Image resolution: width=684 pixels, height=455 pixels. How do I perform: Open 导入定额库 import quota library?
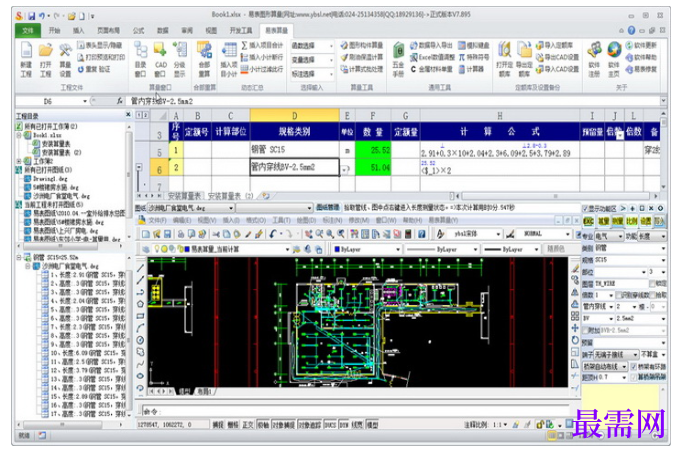click(555, 45)
